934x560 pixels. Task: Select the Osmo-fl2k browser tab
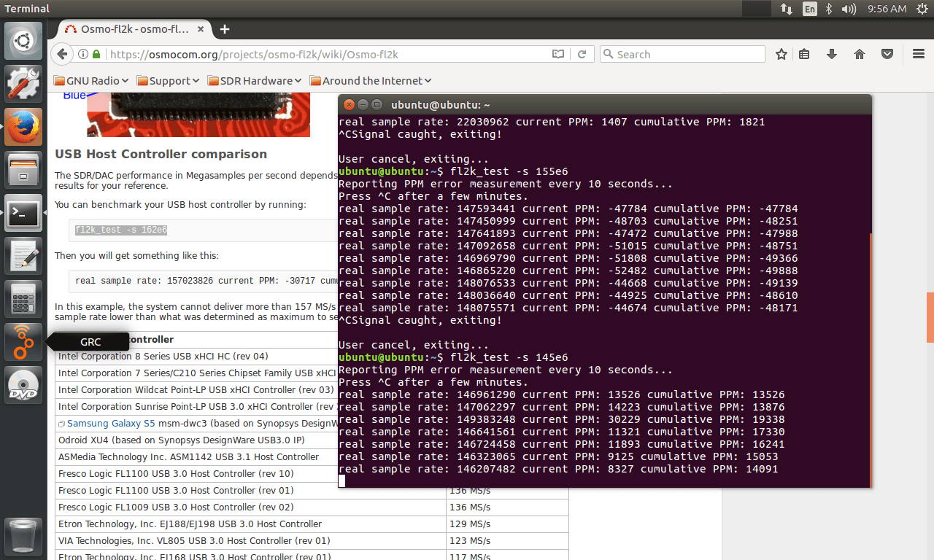click(x=134, y=29)
